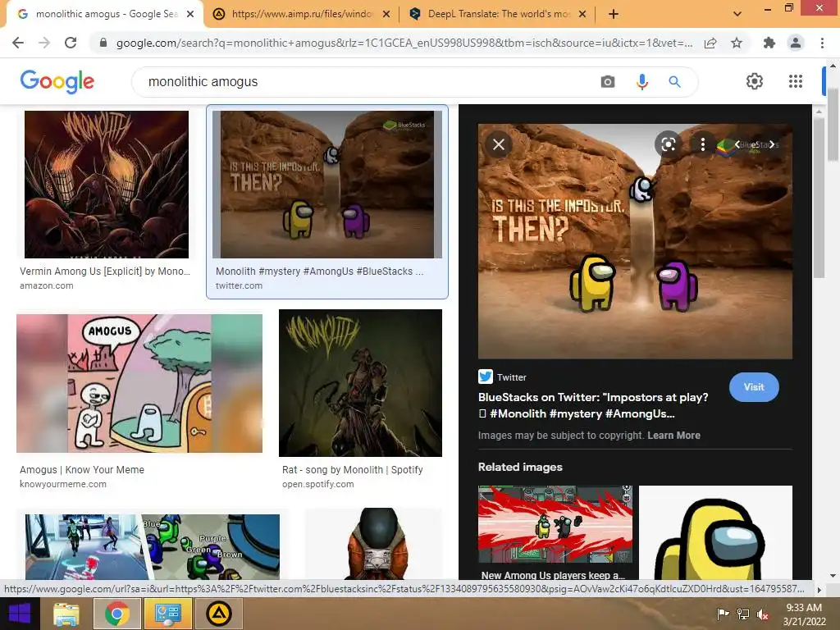Open the Google apps grid
Image resolution: width=840 pixels, height=630 pixels.
tap(796, 81)
